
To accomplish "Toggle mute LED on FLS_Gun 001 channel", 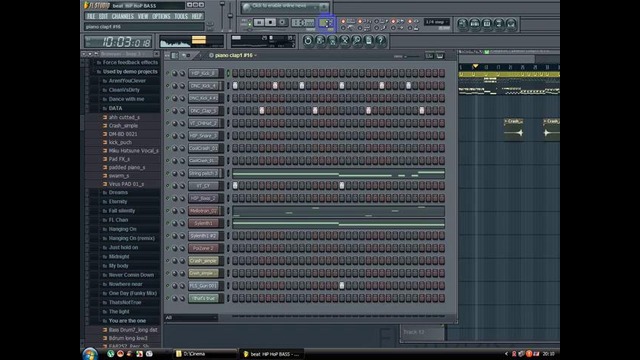I will click(x=167, y=286).
